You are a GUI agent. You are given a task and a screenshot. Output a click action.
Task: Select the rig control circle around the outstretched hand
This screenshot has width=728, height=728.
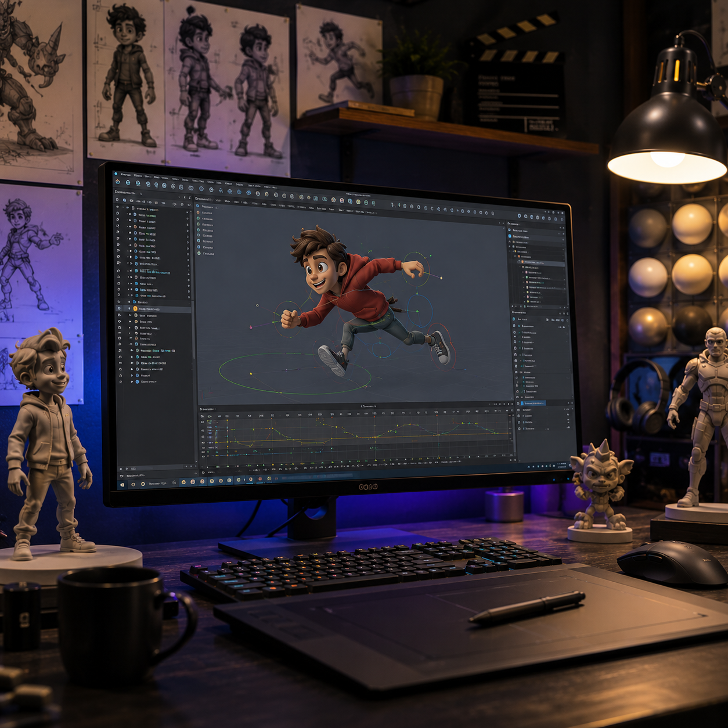pyautogui.click(x=416, y=269)
